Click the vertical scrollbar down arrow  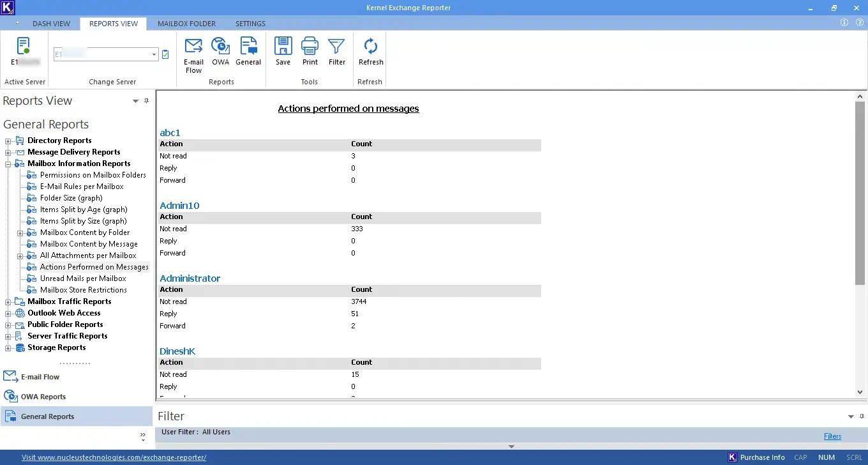pyautogui.click(x=860, y=392)
